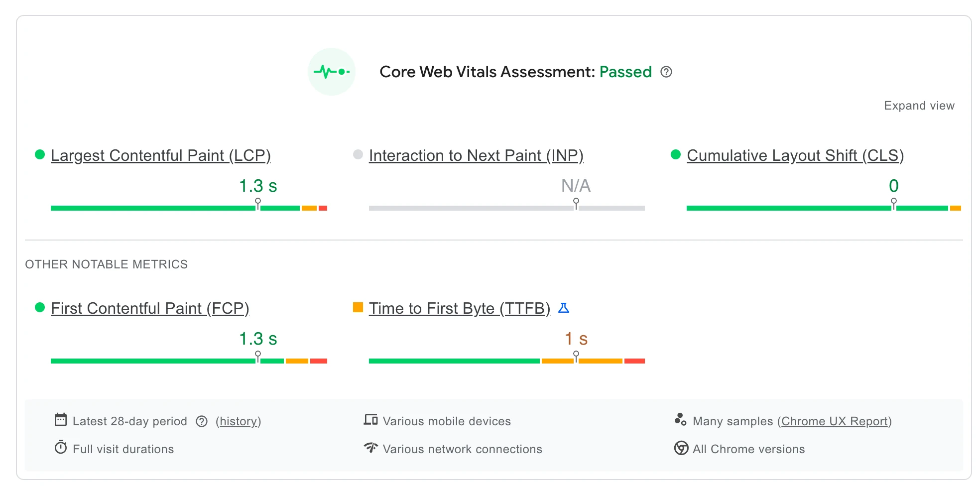The image size is (980, 492).
Task: Click the LCP distribution bar marker
Action: point(258,204)
